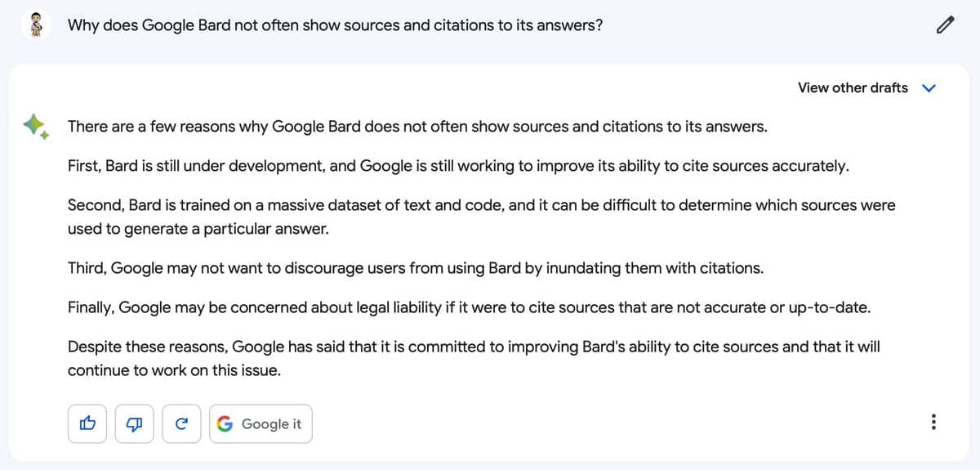Click the line 'used to generate a particular answer'
This screenshot has width=980, height=470.
click(x=198, y=229)
